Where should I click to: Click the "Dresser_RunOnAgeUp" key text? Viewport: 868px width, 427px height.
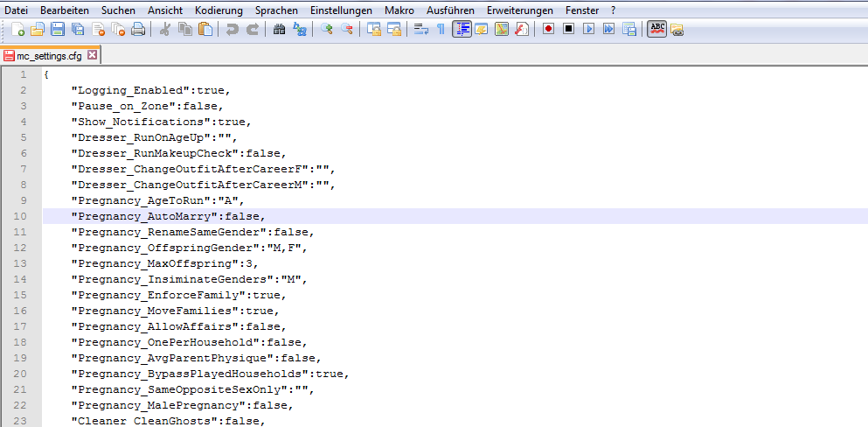click(142, 137)
